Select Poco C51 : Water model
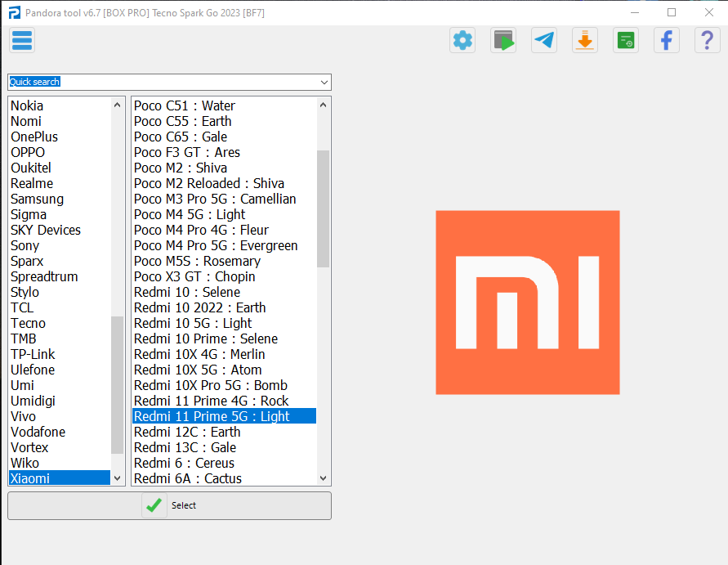 click(x=224, y=105)
